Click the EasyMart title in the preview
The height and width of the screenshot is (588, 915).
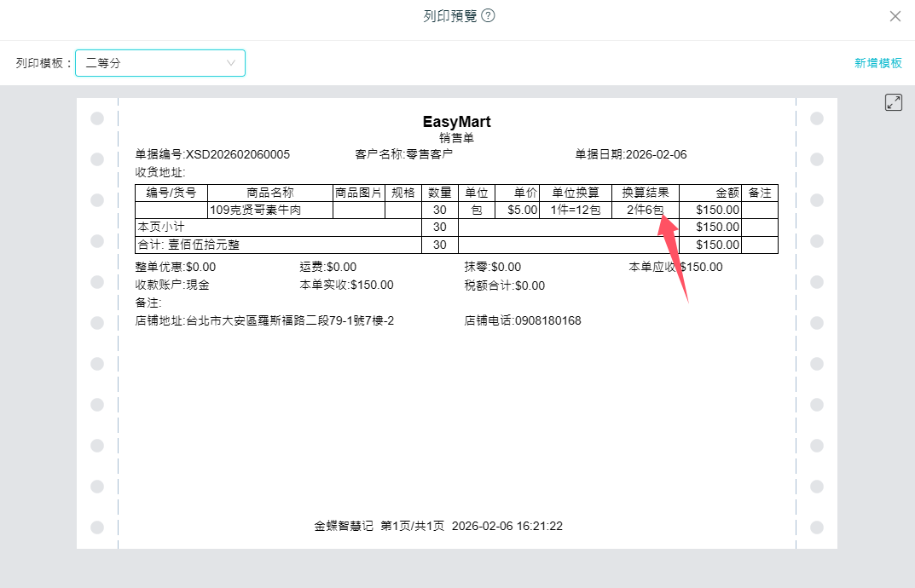click(456, 122)
